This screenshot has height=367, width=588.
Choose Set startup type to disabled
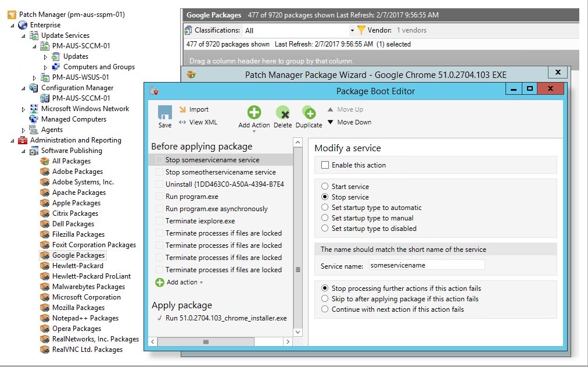325,229
